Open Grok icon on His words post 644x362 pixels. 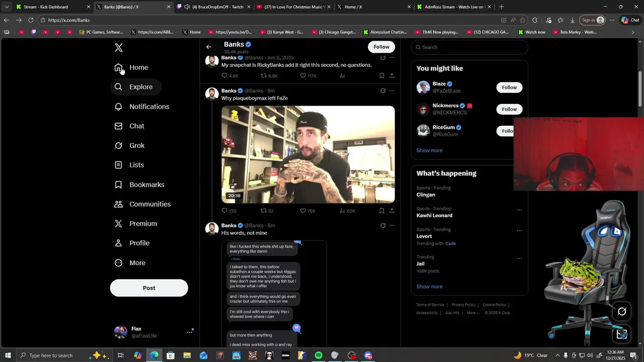pyautogui.click(x=383, y=226)
